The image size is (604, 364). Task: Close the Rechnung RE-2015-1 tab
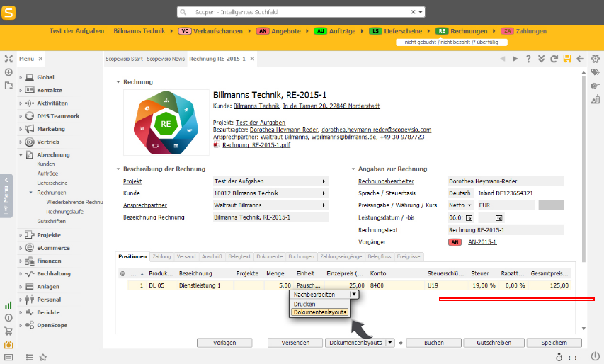tap(252, 59)
